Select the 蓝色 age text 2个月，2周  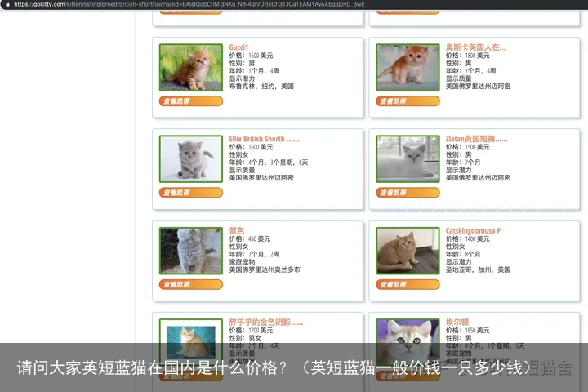click(264, 254)
